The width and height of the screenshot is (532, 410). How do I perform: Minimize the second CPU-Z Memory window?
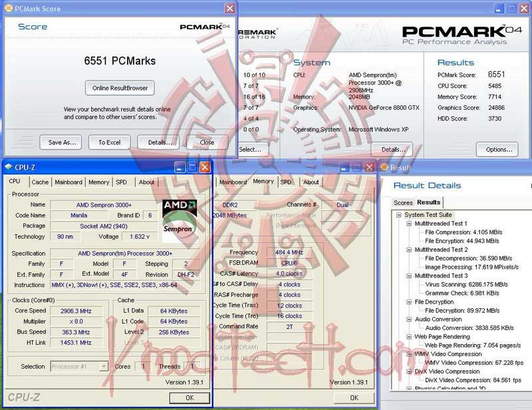point(344,167)
